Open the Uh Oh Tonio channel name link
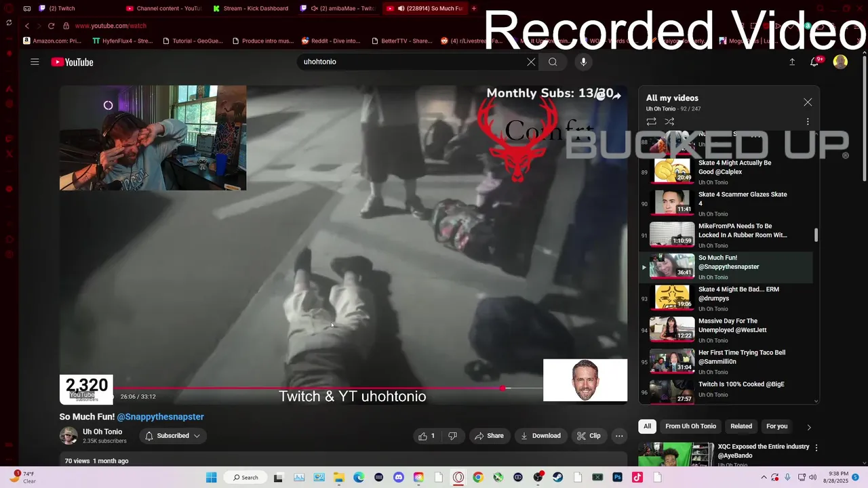This screenshot has height=488, width=868. (x=102, y=432)
